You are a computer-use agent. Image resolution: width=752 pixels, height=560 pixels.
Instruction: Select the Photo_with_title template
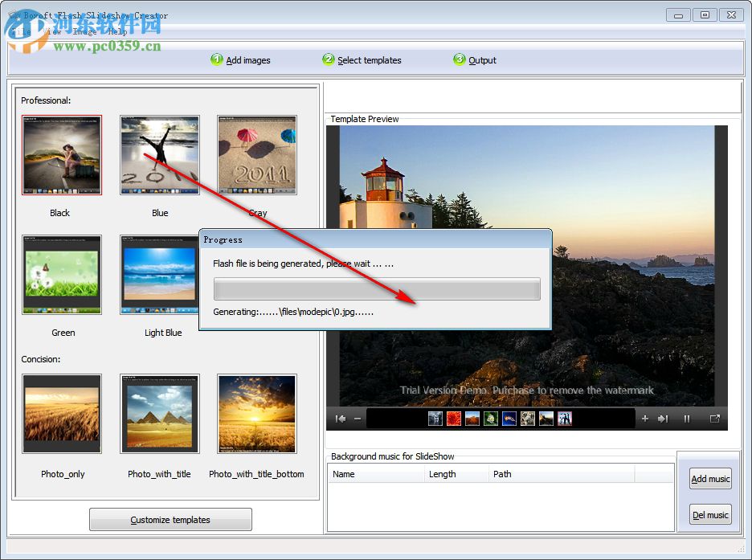[x=159, y=413]
